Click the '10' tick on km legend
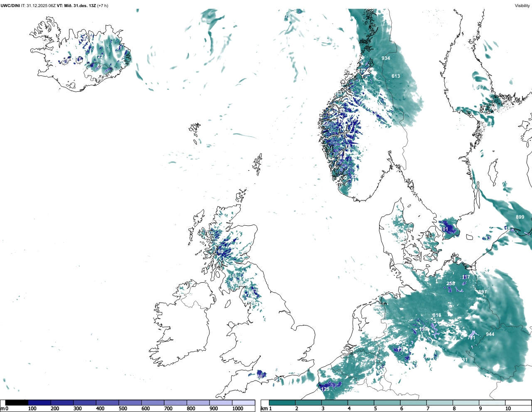 [508, 409]
